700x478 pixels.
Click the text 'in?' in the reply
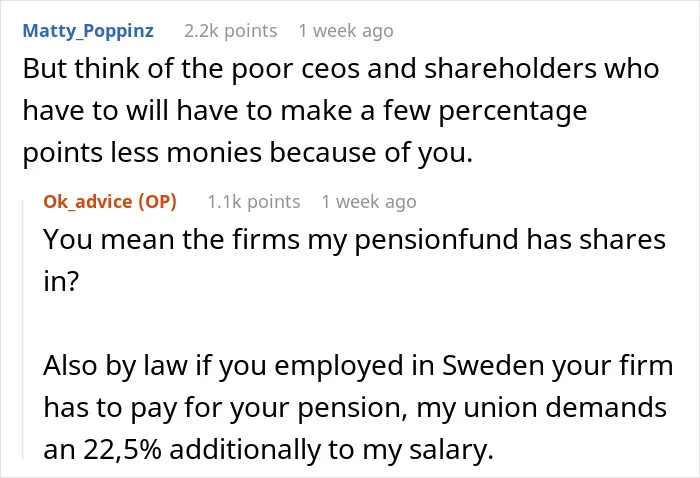point(61,281)
